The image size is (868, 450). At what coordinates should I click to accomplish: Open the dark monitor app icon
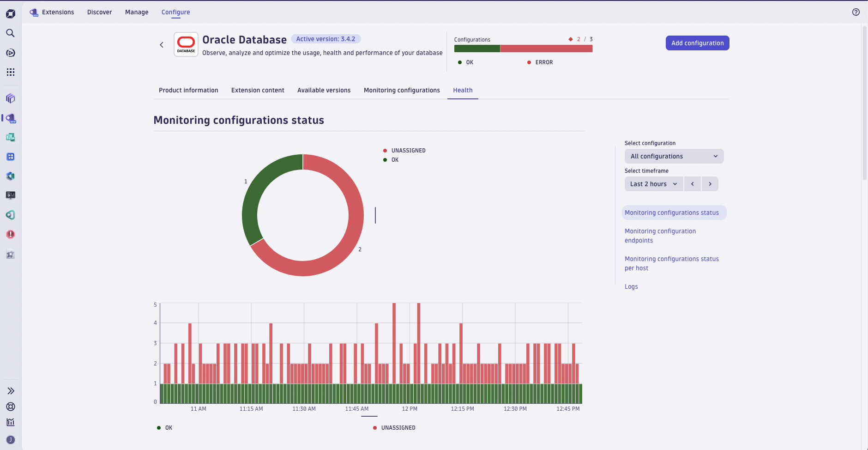[x=11, y=195]
